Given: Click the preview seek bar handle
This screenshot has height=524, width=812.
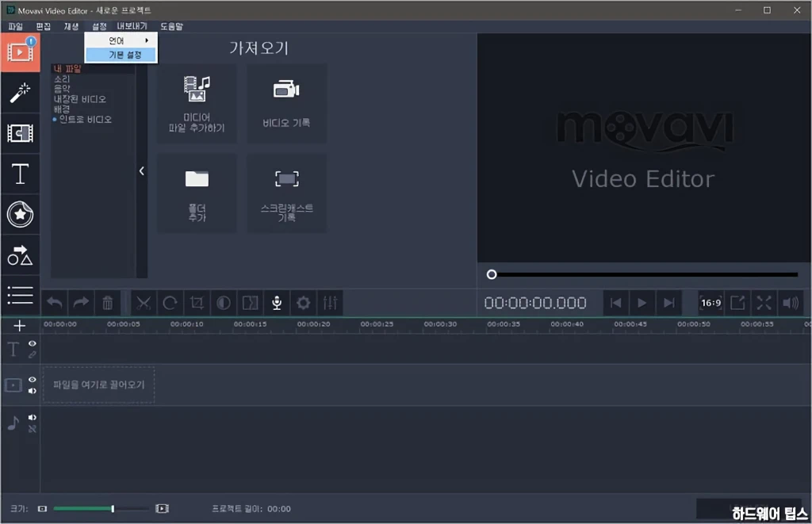Looking at the screenshot, I should click(x=492, y=274).
